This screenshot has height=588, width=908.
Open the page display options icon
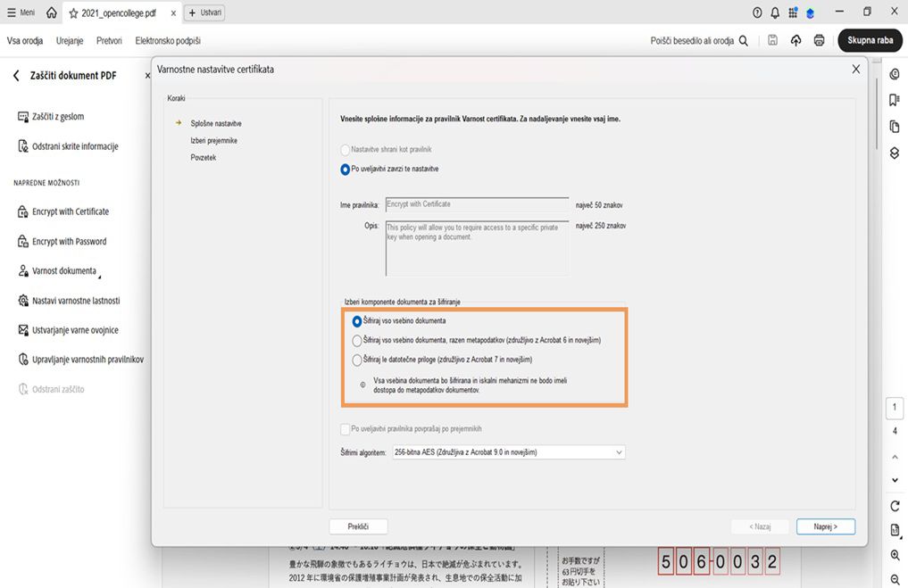tap(895, 530)
